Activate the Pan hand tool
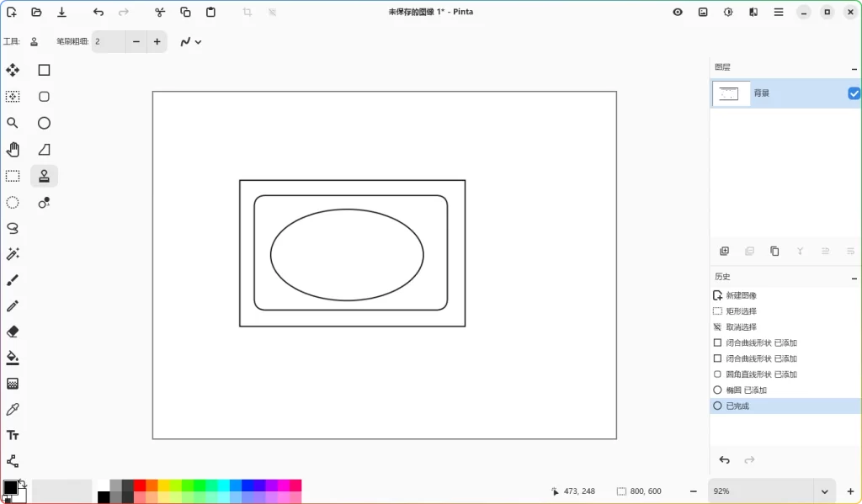 click(13, 150)
